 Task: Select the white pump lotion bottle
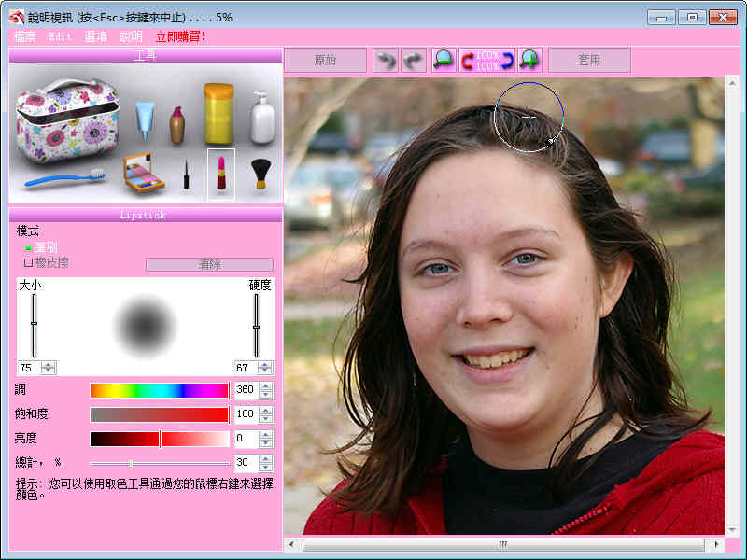coord(262,118)
